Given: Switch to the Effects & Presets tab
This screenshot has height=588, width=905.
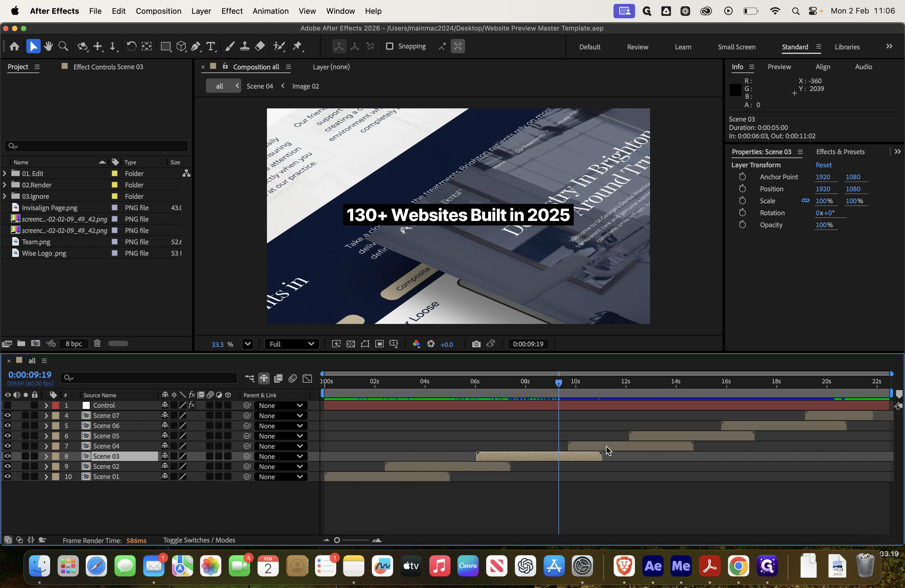Looking at the screenshot, I should pyautogui.click(x=840, y=152).
